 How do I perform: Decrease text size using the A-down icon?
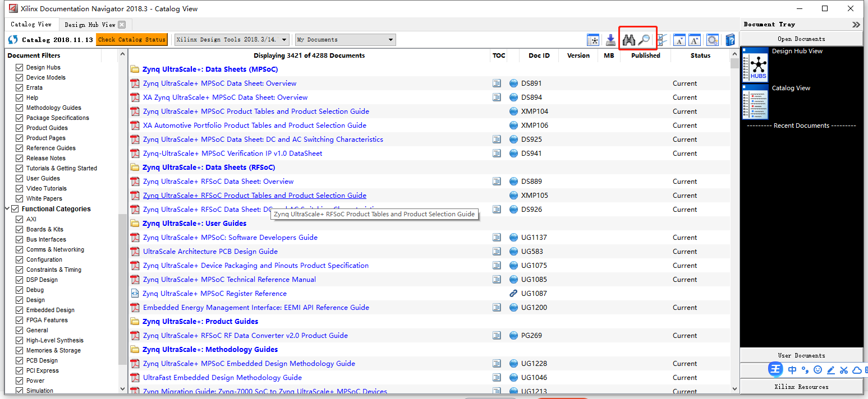tap(680, 39)
